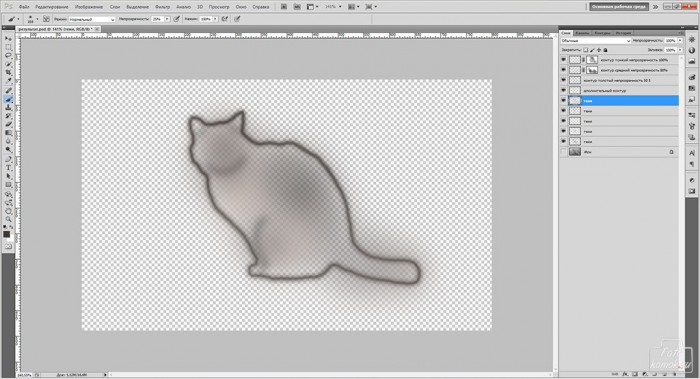Hide the 'дополнительный контур' layer
Screen dimensions: 700x379
click(563, 91)
